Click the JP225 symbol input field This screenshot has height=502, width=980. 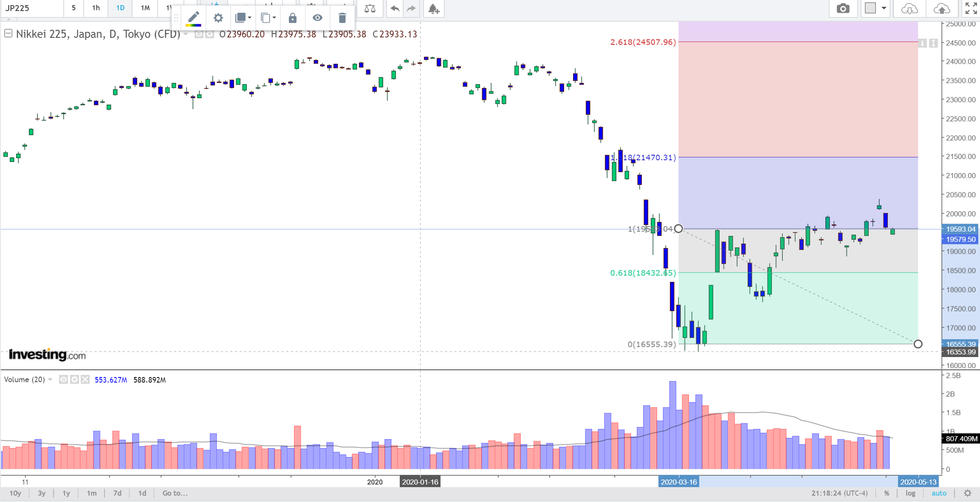(32, 8)
